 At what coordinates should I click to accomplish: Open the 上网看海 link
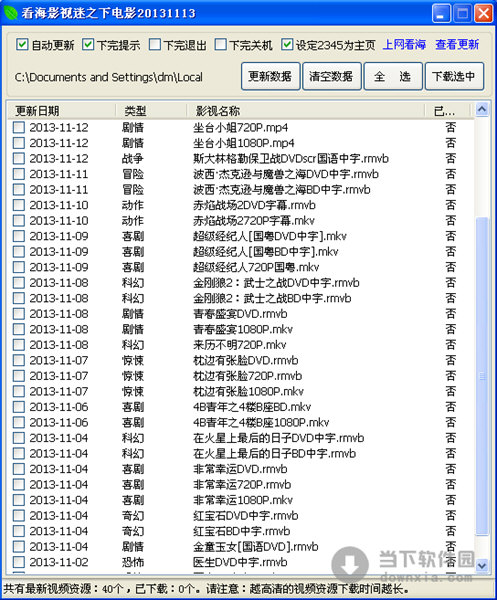pyautogui.click(x=404, y=45)
